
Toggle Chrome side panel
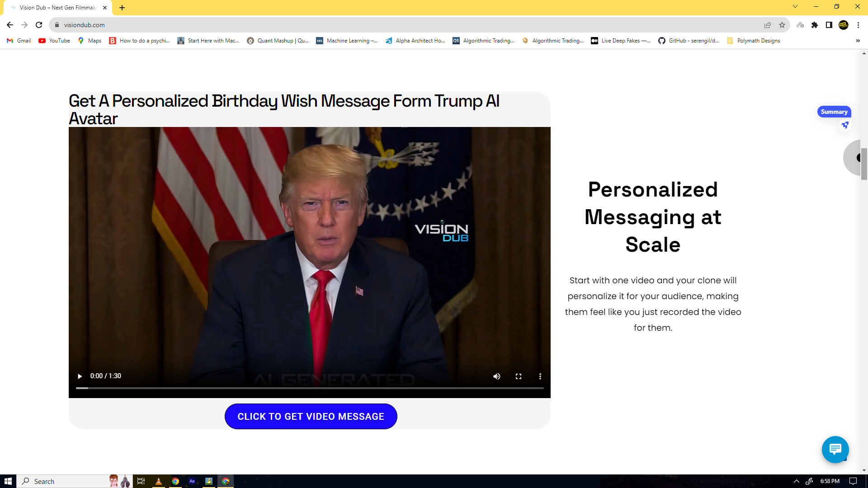click(829, 25)
